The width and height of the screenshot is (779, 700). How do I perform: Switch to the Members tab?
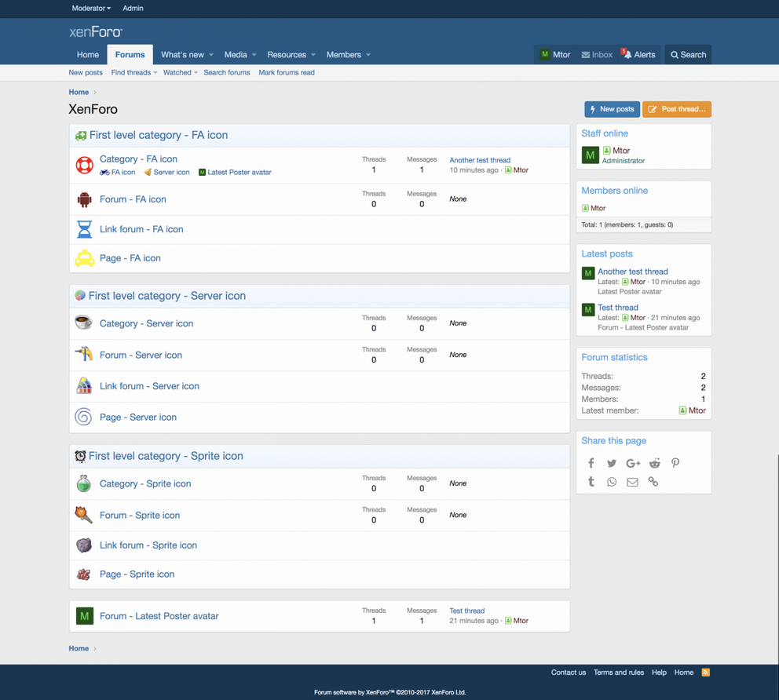pyautogui.click(x=343, y=55)
